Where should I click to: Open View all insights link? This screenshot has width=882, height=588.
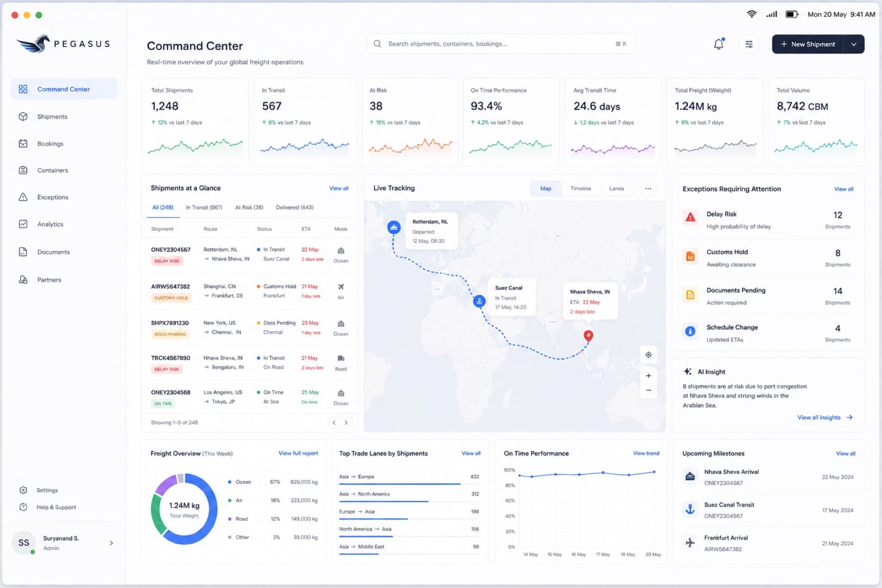tap(825, 417)
